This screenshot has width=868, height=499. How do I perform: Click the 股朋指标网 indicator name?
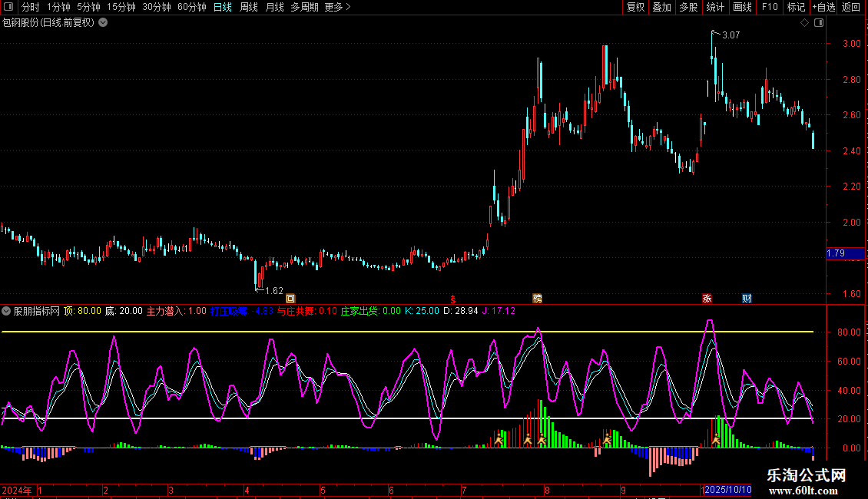37,311
